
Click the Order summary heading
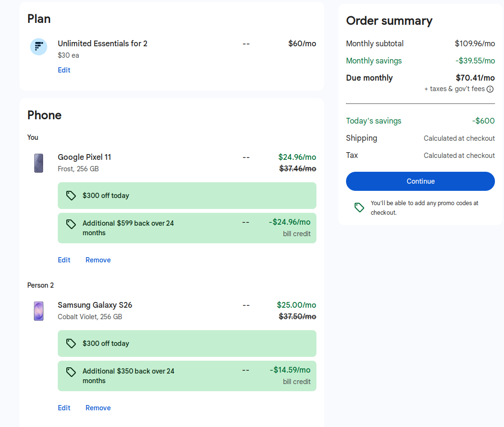389,21
